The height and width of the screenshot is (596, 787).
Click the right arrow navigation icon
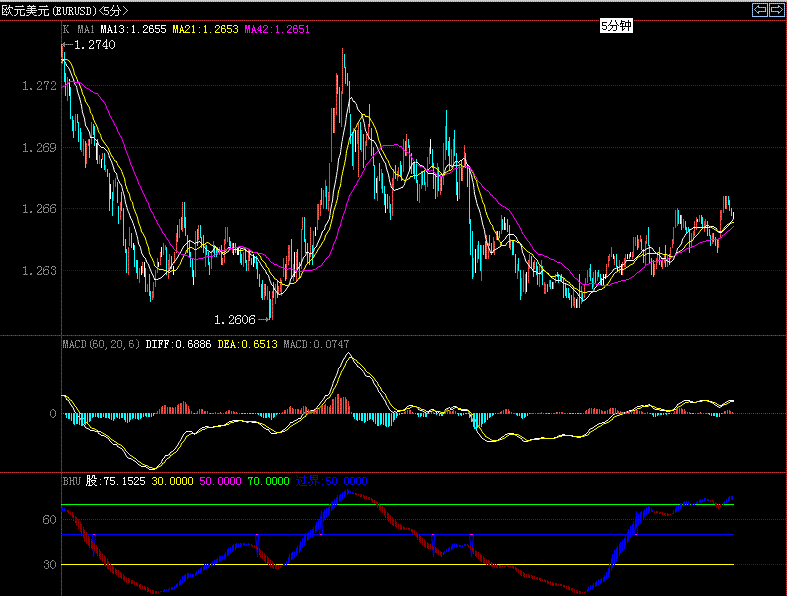[x=775, y=9]
